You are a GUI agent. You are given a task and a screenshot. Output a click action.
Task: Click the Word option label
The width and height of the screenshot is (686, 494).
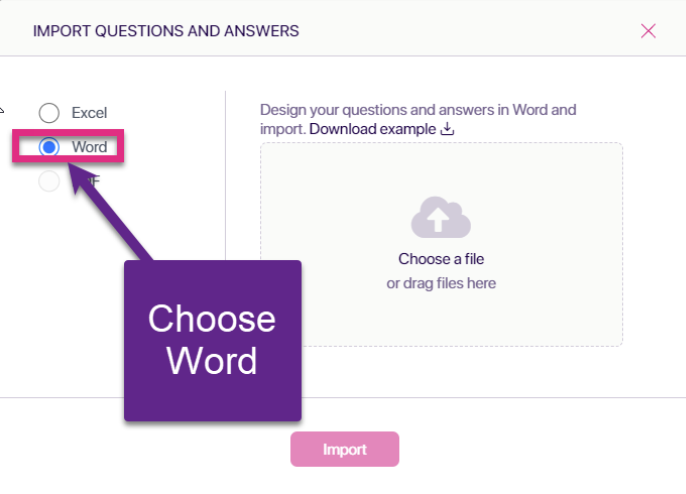pyautogui.click(x=90, y=147)
